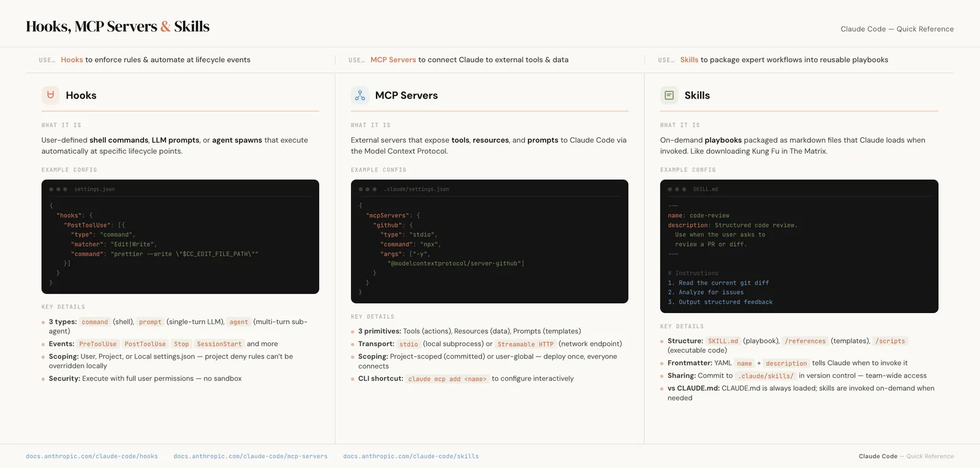Click the '# Instructions' comment line
980x468 pixels.
tap(693, 273)
